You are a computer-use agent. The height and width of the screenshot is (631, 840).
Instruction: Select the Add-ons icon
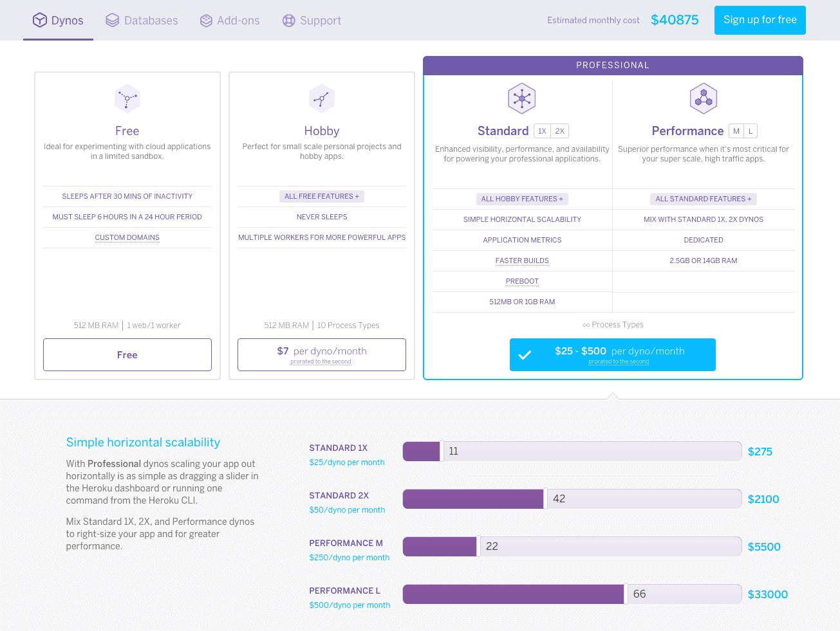pyautogui.click(x=206, y=20)
